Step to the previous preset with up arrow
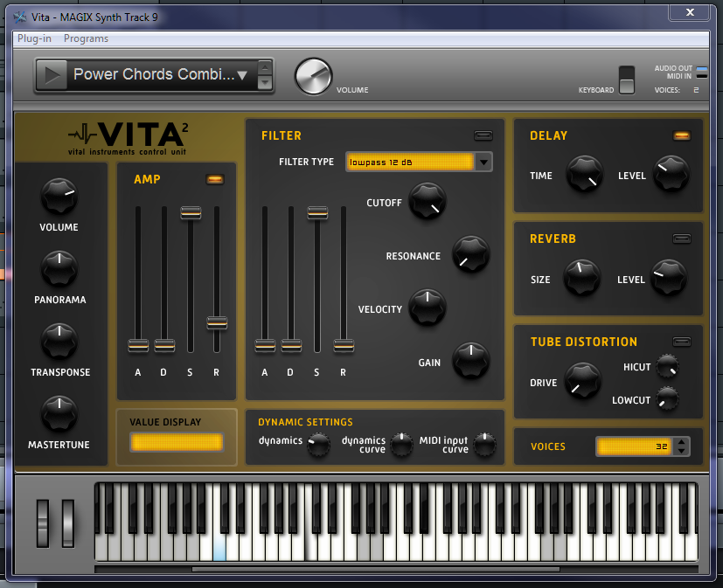This screenshot has width=723, height=588. click(x=265, y=68)
